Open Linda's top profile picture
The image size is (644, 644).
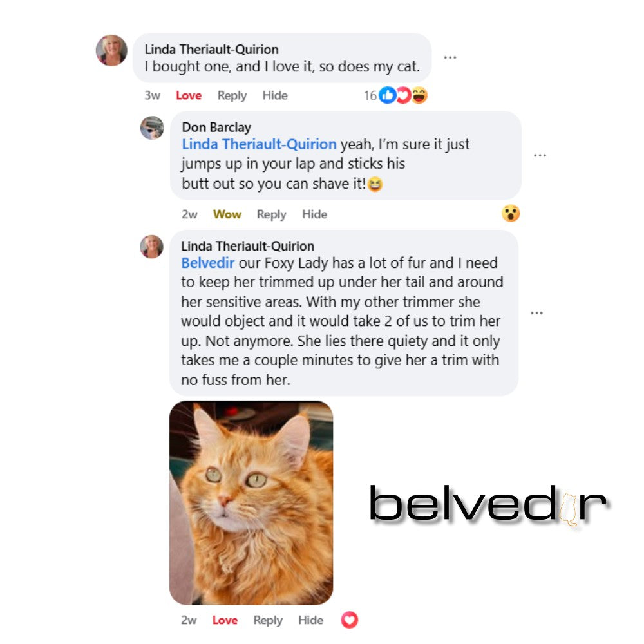point(111,50)
